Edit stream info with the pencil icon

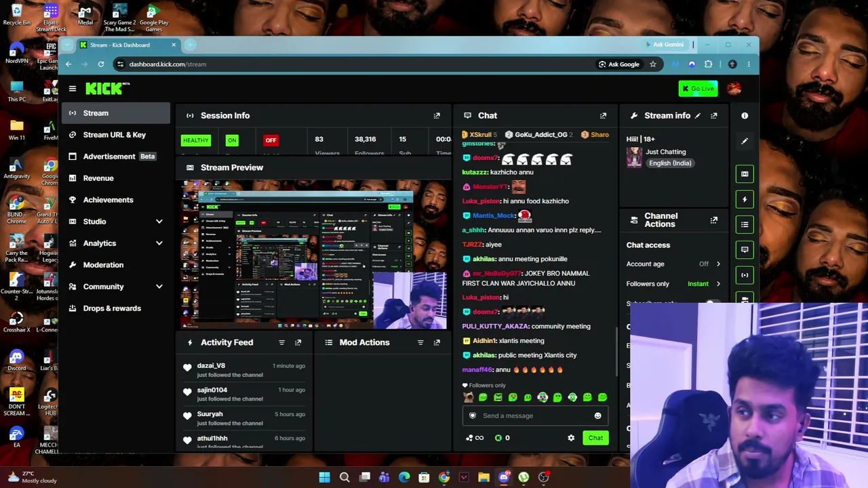click(x=697, y=116)
